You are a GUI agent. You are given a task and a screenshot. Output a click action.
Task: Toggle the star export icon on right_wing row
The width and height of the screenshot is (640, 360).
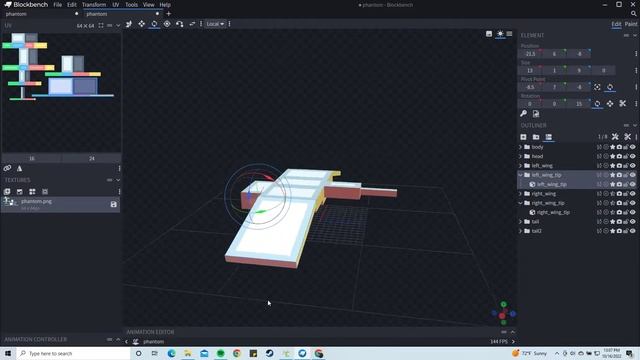(x=613, y=193)
